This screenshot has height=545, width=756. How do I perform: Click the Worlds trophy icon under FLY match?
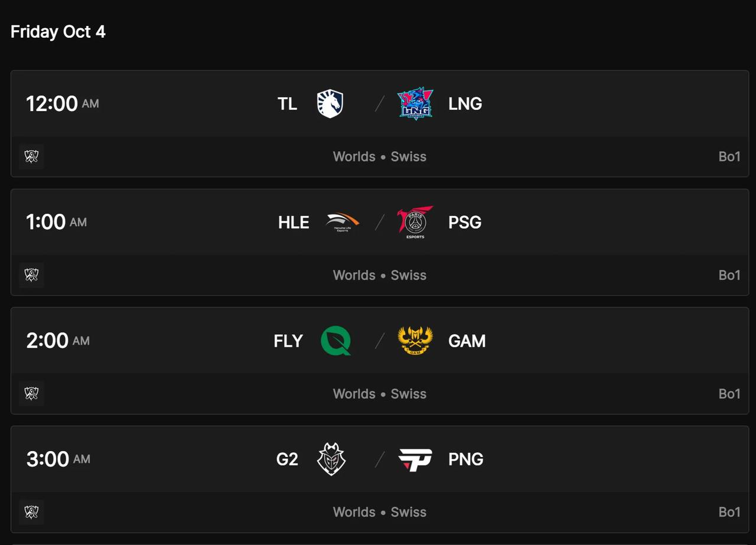click(x=31, y=393)
